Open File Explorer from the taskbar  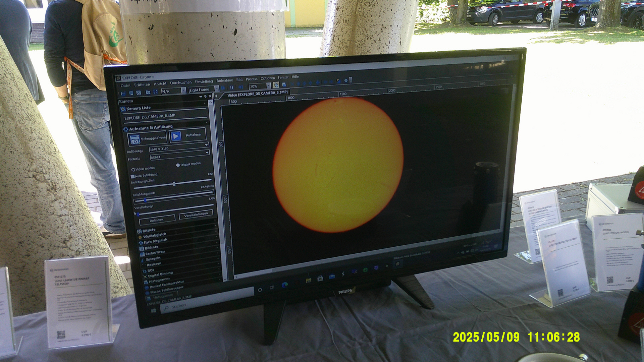click(308, 280)
